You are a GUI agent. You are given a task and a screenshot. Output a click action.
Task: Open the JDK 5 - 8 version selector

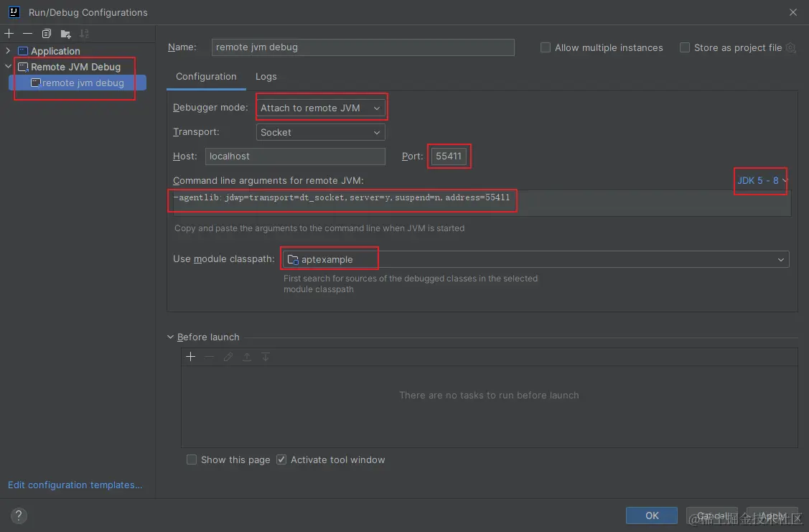click(762, 180)
